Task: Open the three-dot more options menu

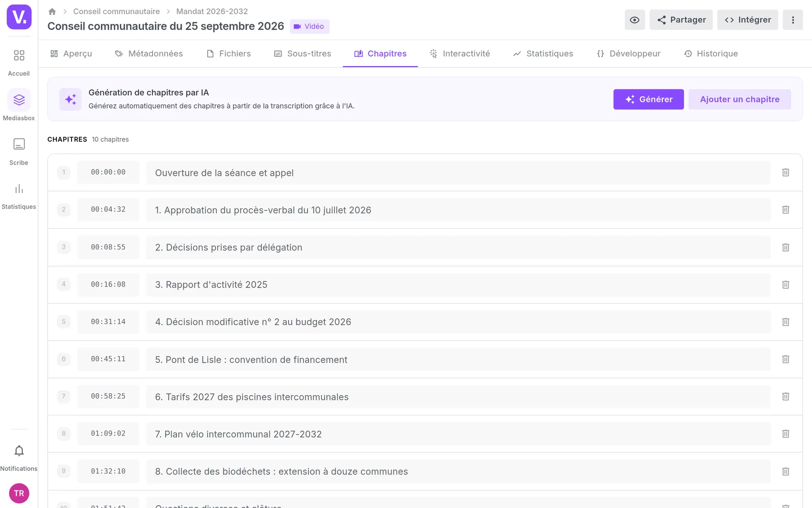Action: 793,20
